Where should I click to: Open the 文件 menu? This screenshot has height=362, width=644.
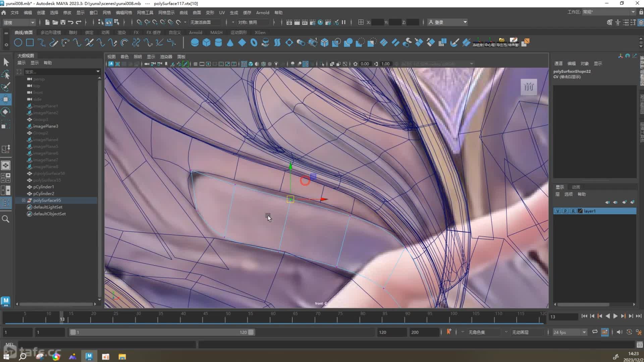tap(15, 12)
